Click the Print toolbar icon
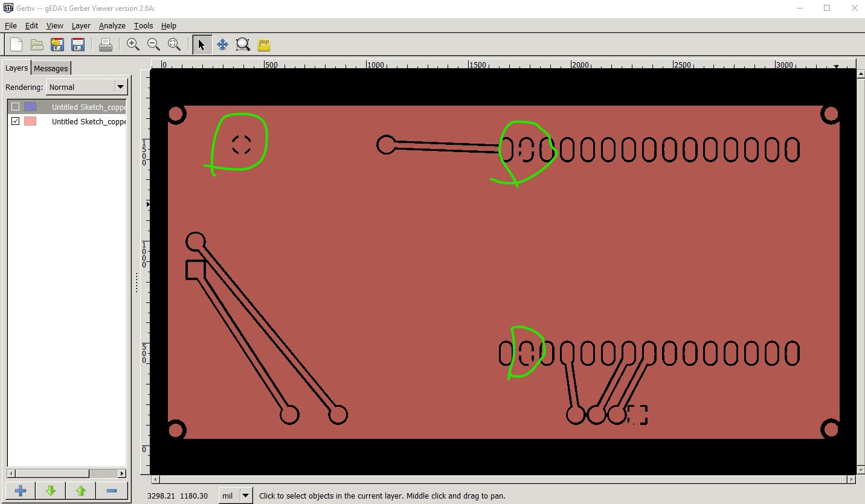Image resolution: width=865 pixels, height=504 pixels. click(106, 45)
